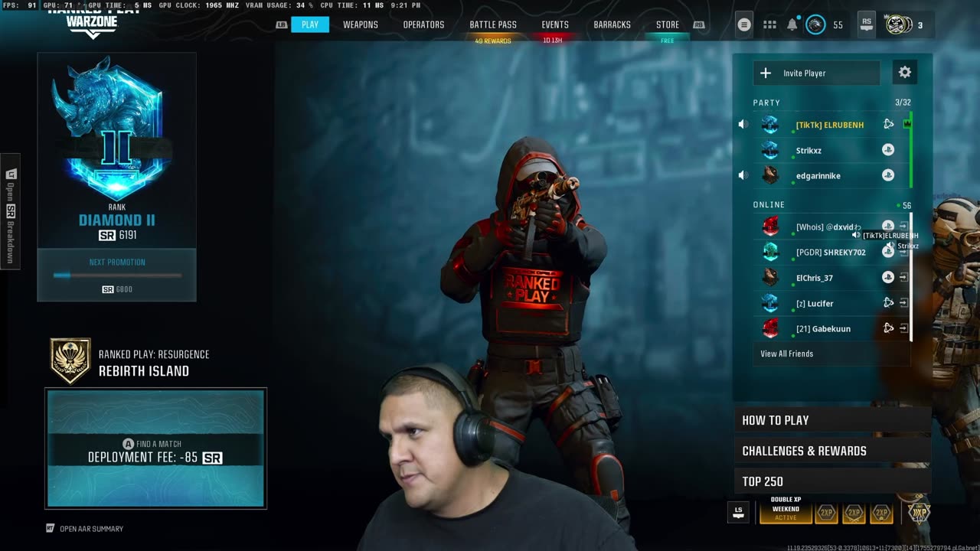Join [21] Gabekuun using the join arrow icon
Image resolution: width=980 pixels, height=551 pixels.
tap(903, 328)
